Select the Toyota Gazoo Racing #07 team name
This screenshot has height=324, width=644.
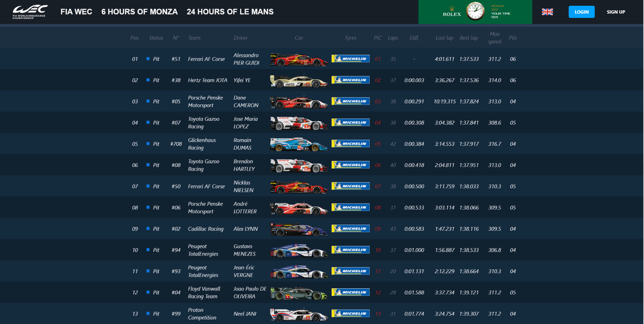point(203,123)
